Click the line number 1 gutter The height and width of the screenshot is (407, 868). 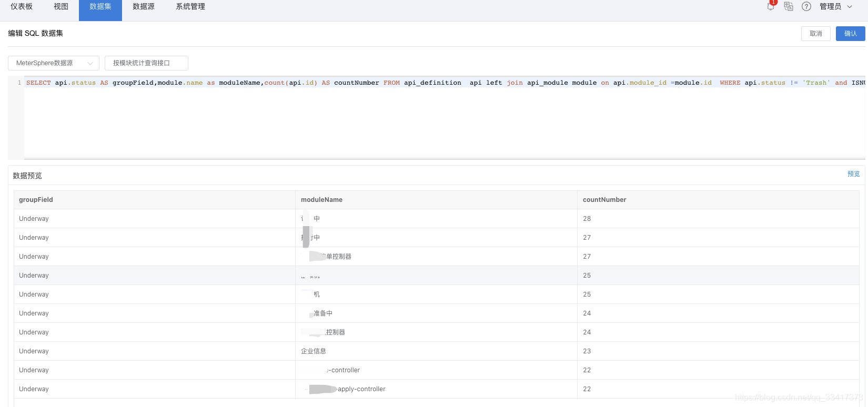19,83
